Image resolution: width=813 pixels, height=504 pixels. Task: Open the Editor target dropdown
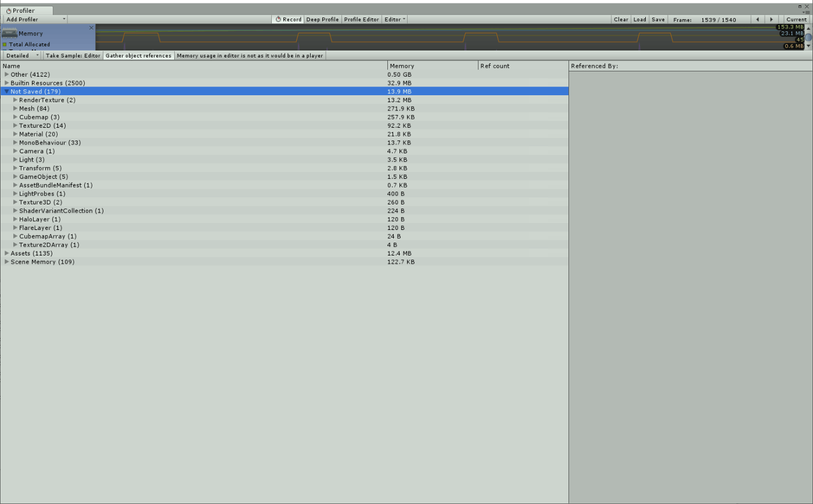[395, 19]
